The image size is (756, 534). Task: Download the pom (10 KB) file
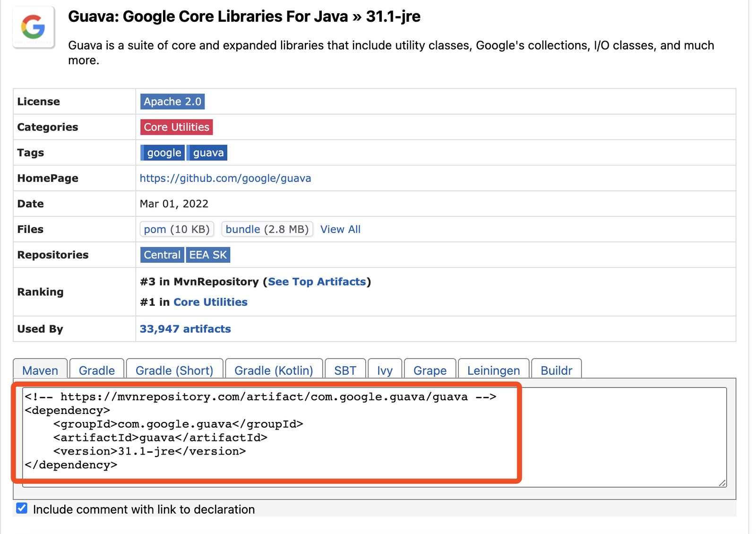coord(177,229)
